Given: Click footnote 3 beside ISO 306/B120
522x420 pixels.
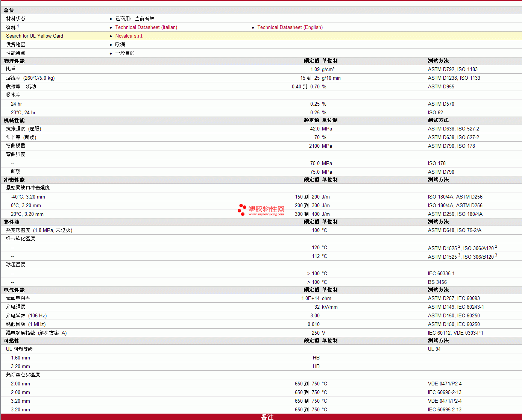Looking at the screenshot, I should click(496, 255).
